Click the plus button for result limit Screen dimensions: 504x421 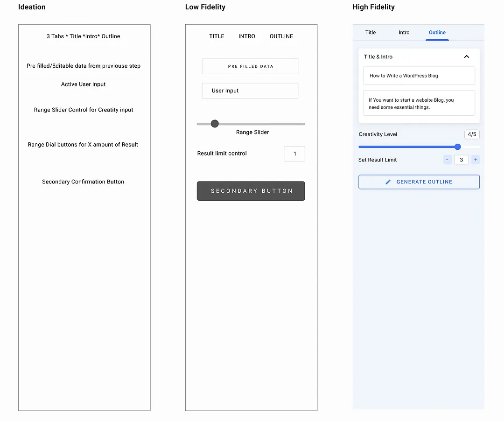476,160
